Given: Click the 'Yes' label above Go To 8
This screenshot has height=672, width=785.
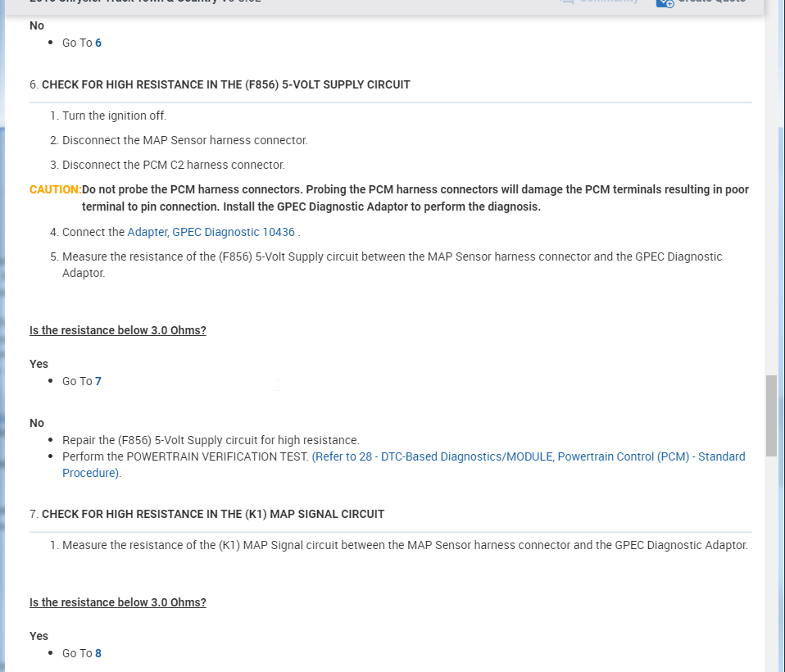Looking at the screenshot, I should point(39,636).
